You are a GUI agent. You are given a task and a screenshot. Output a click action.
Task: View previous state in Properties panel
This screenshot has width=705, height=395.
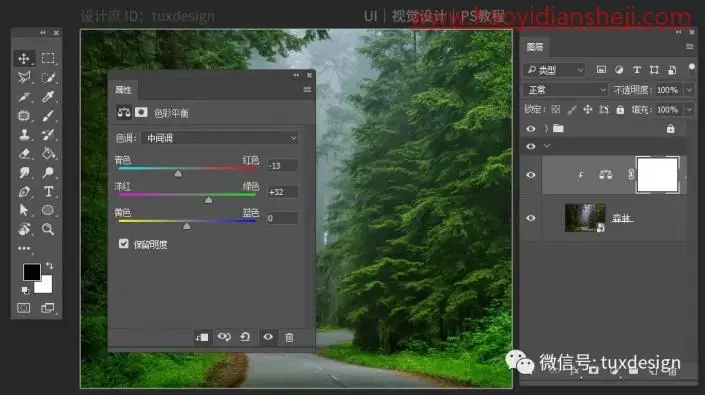[x=224, y=337]
